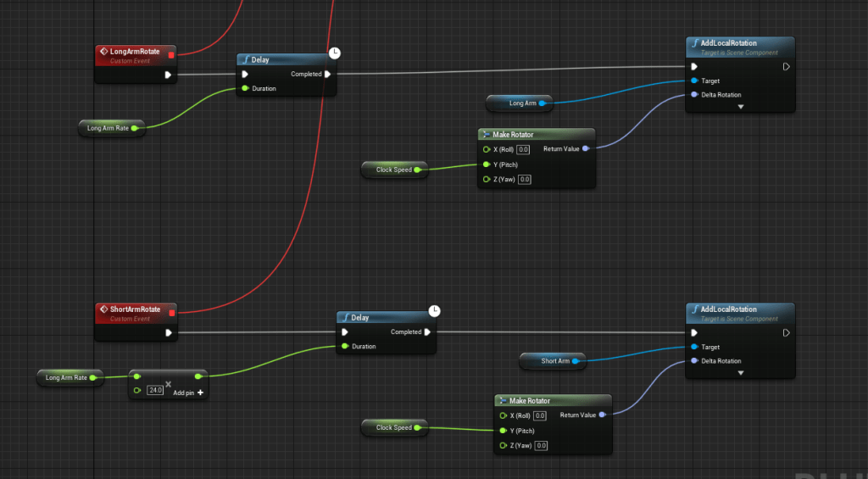Click X (Roll) field in Long Arm's Make Rotator
This screenshot has width=868, height=479.
pyautogui.click(x=524, y=149)
